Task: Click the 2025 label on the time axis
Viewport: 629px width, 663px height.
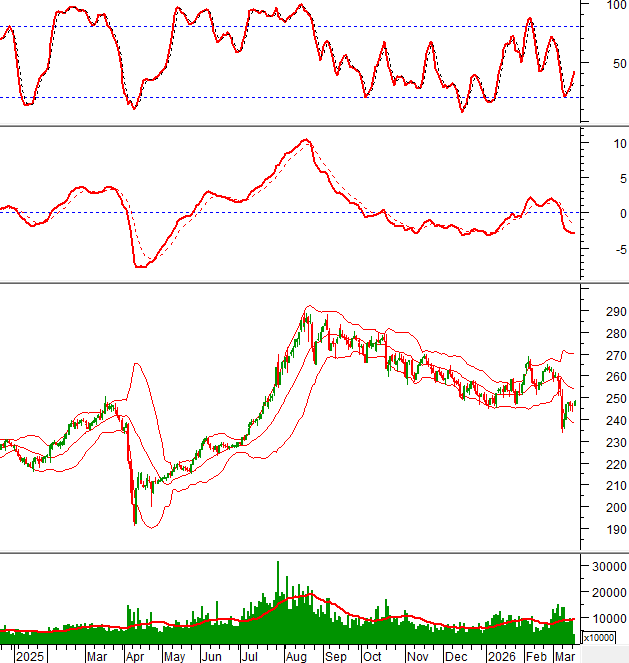Action: click(x=30, y=656)
